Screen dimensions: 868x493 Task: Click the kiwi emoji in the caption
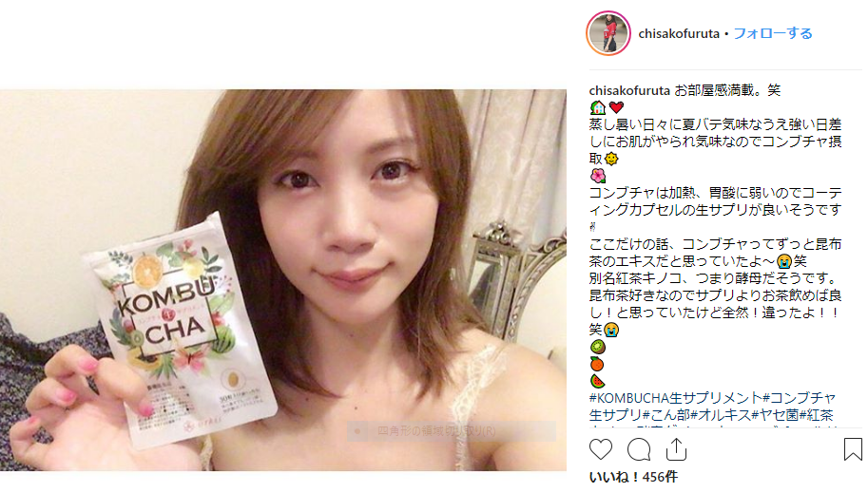point(597,347)
